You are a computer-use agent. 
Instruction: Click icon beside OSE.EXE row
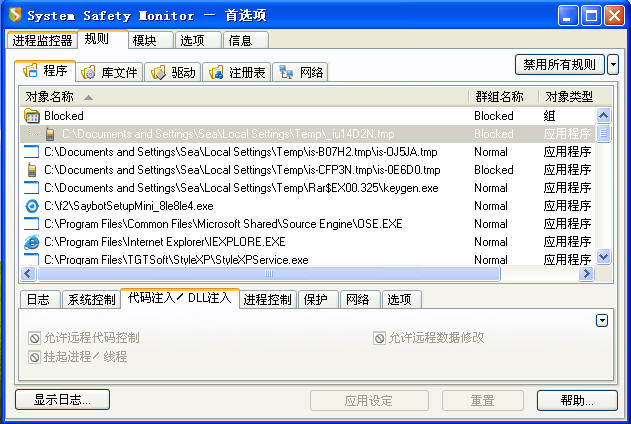click(31, 224)
